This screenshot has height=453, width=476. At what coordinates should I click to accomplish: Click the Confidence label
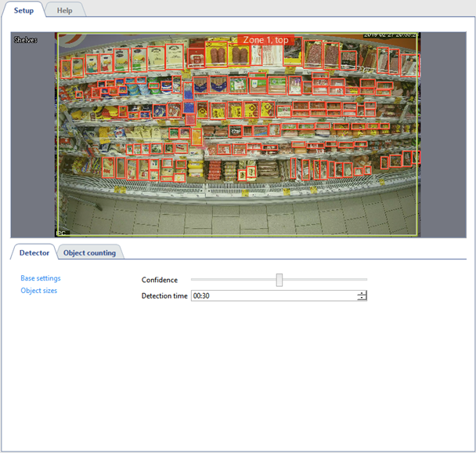pyautogui.click(x=160, y=280)
